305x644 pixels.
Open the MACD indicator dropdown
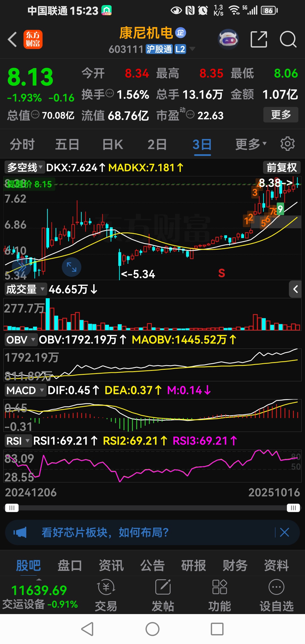point(25,390)
